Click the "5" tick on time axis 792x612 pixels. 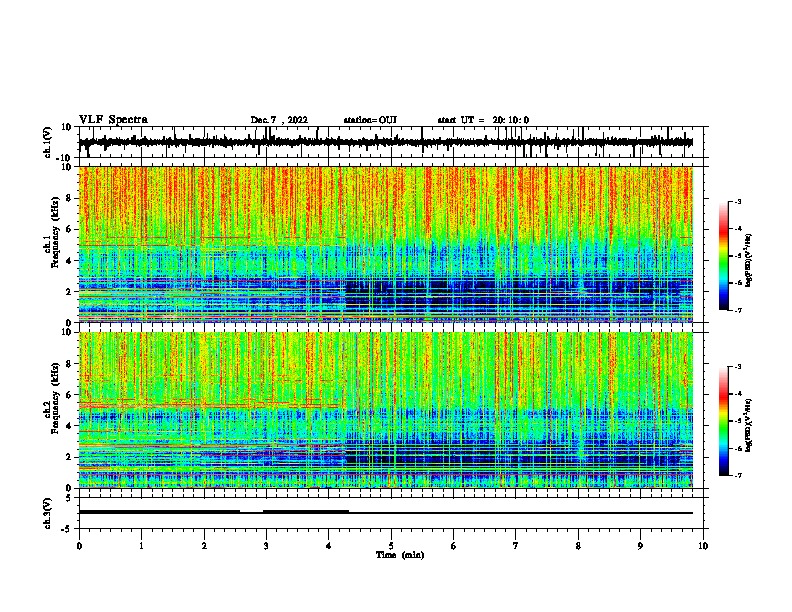click(391, 545)
